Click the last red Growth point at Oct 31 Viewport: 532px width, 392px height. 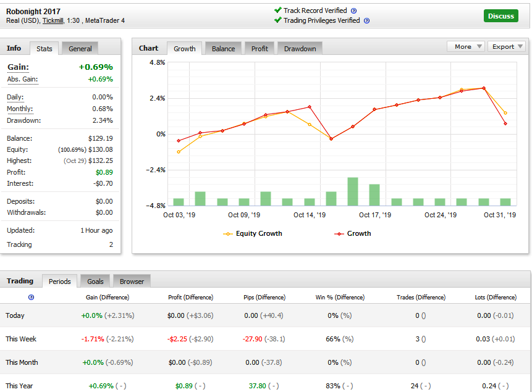[505, 123]
